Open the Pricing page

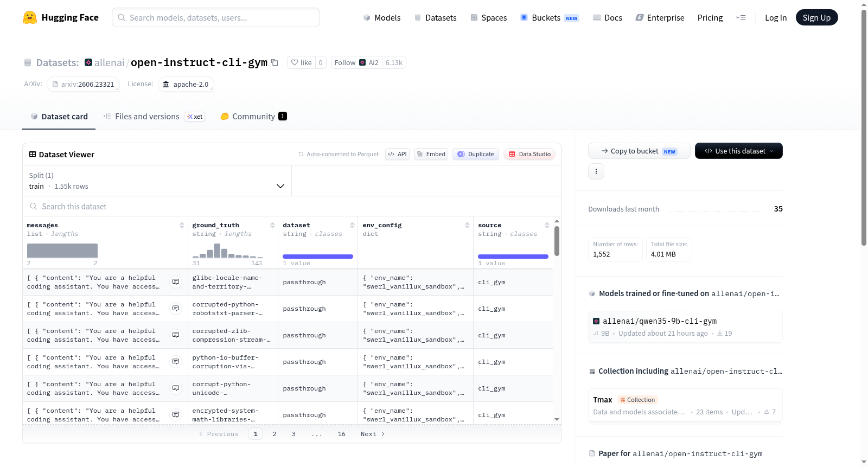pos(710,18)
